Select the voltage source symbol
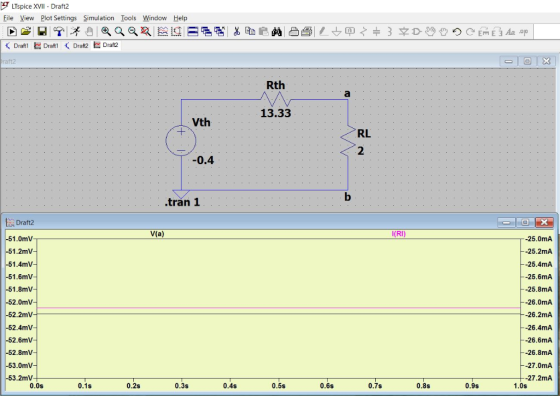 click(x=181, y=141)
